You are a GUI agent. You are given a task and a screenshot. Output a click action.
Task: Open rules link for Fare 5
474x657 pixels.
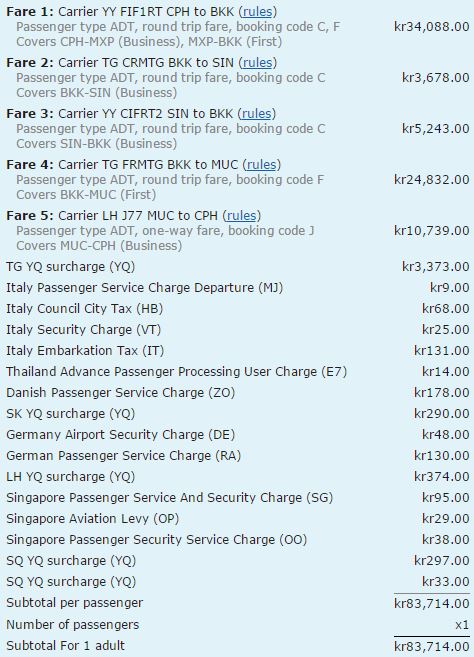click(x=241, y=216)
